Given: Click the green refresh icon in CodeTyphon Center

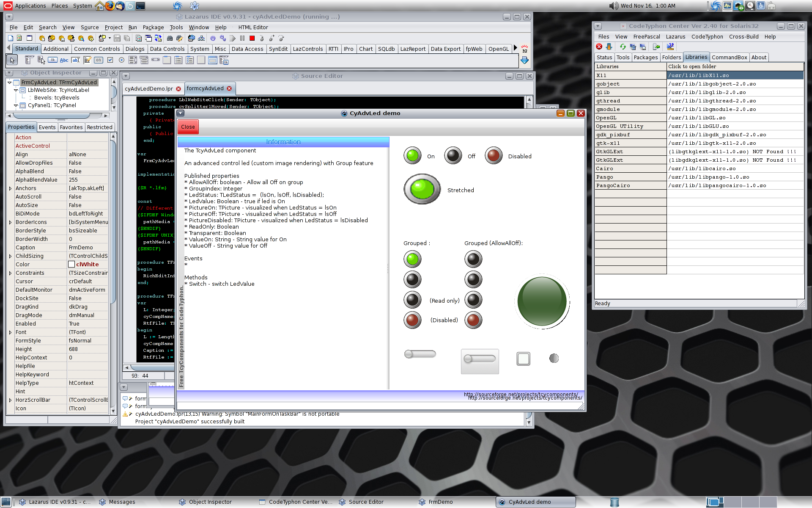Looking at the screenshot, I should (623, 47).
